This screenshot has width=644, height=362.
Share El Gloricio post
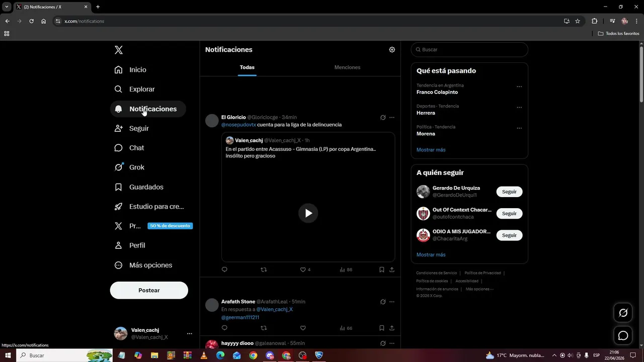[x=392, y=269]
